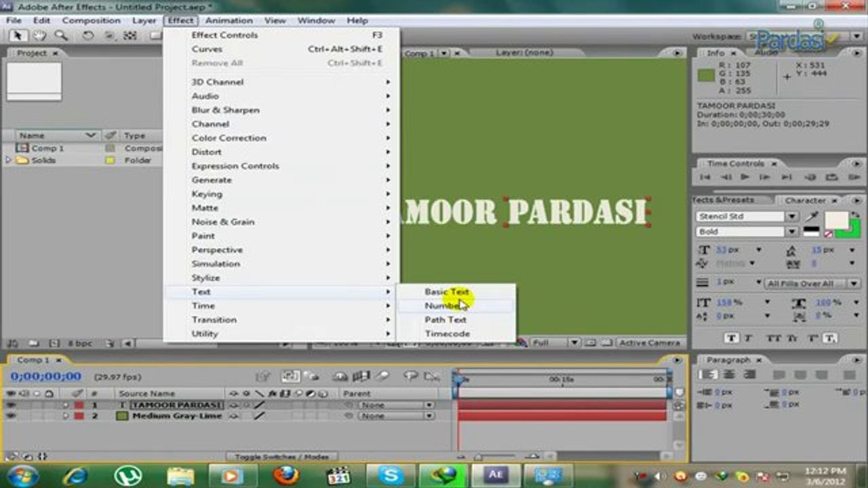Image resolution: width=868 pixels, height=488 pixels.
Task: Open uTorrent from taskbar
Action: coord(127,475)
